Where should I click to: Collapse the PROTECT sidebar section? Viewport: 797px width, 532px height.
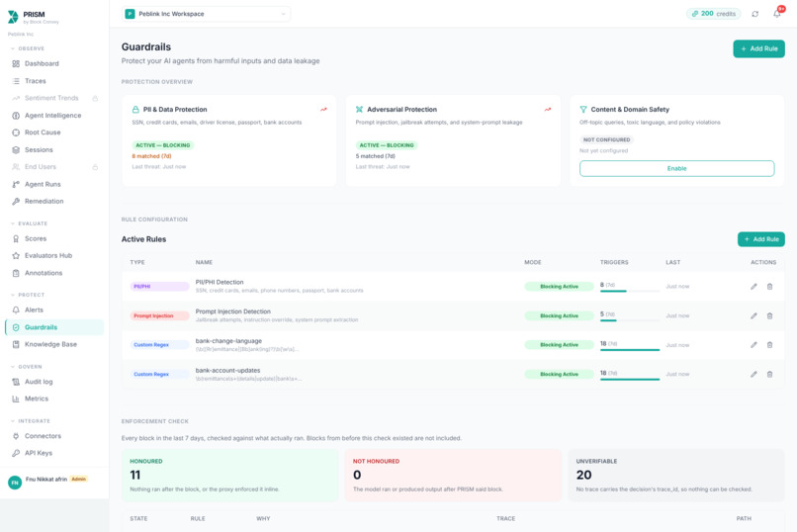tap(28, 295)
